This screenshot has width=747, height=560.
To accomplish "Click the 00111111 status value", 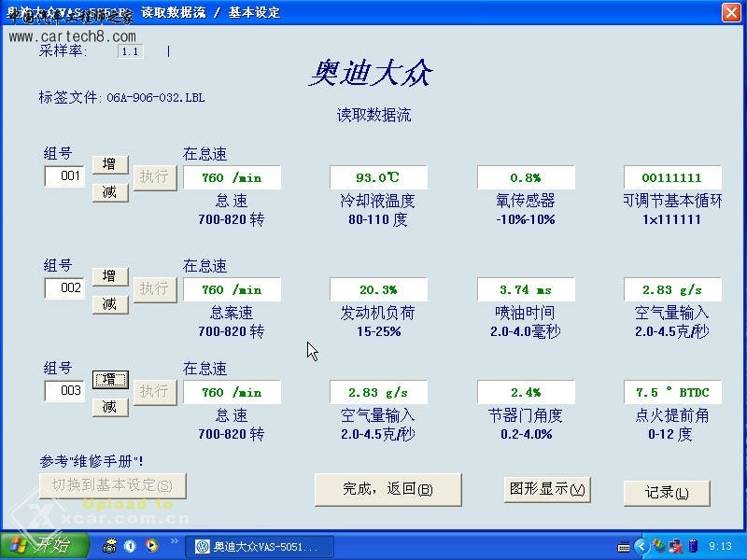I will [672, 177].
